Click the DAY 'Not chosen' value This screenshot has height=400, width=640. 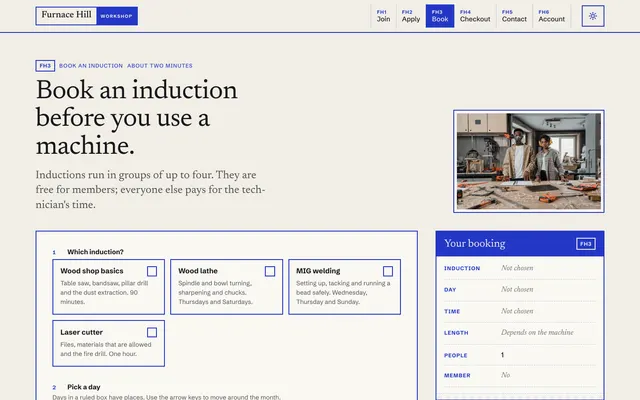tap(517, 289)
